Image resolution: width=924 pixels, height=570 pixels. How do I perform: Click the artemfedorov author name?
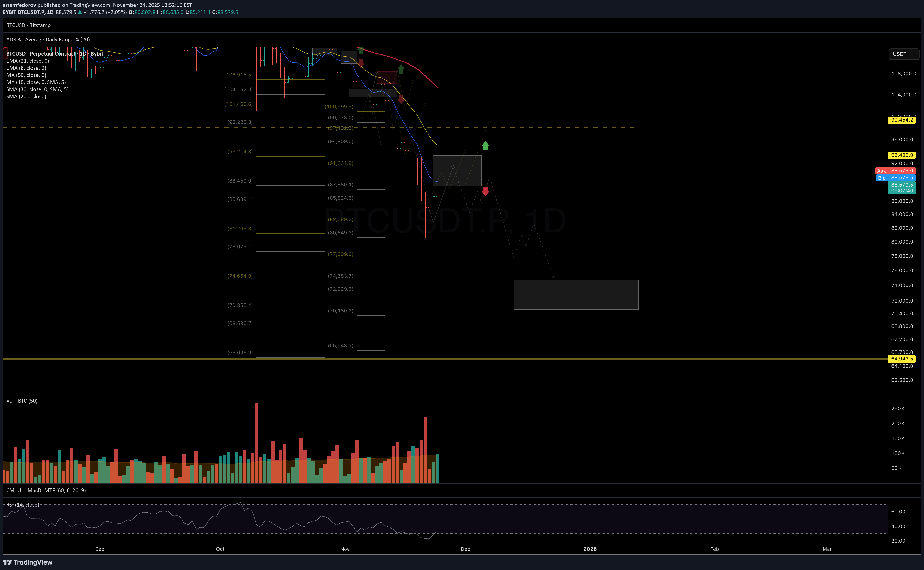(x=19, y=5)
